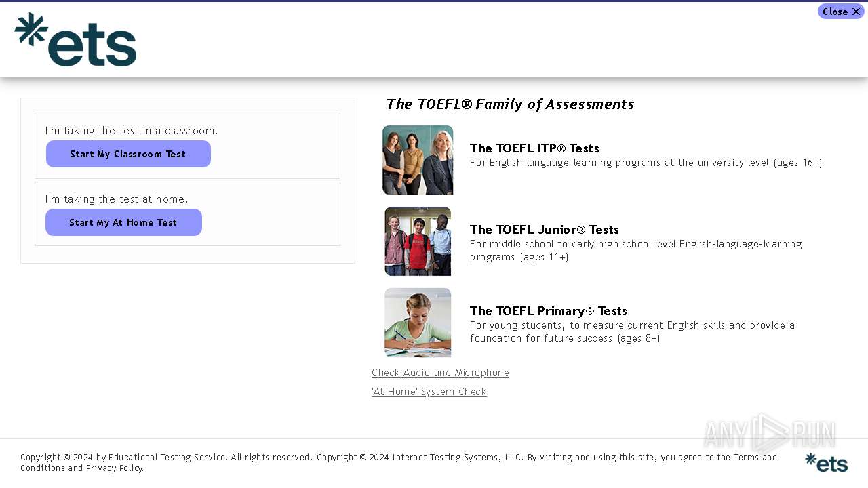The width and height of the screenshot is (868, 488).
Task: Click 'The TOEFL® Family of Assessments' title
Action: click(510, 104)
